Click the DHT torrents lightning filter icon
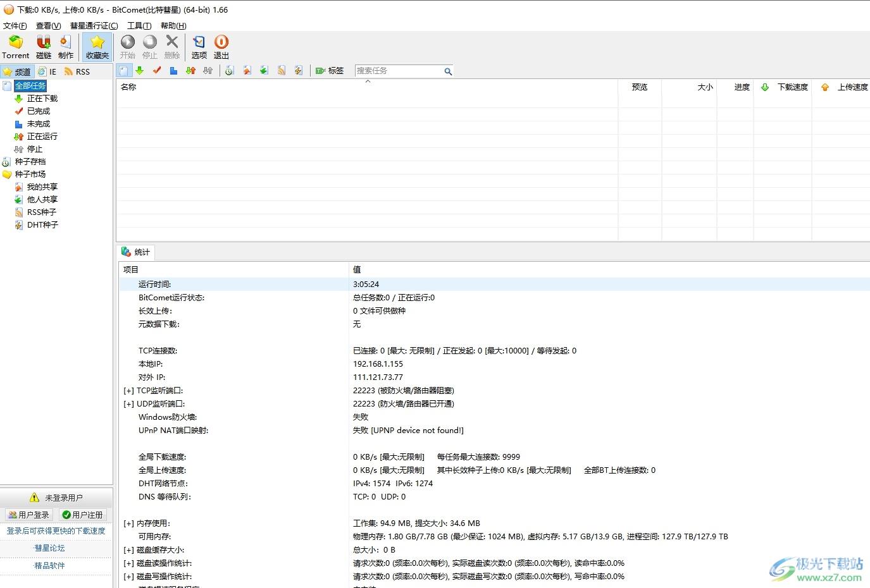This screenshot has width=870, height=588. (x=299, y=71)
